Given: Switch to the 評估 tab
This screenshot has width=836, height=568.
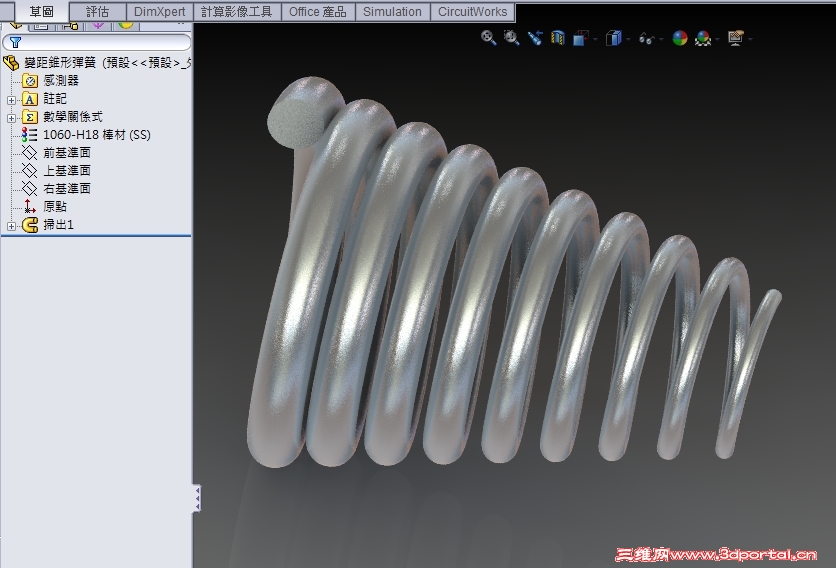Looking at the screenshot, I should click(x=98, y=11).
